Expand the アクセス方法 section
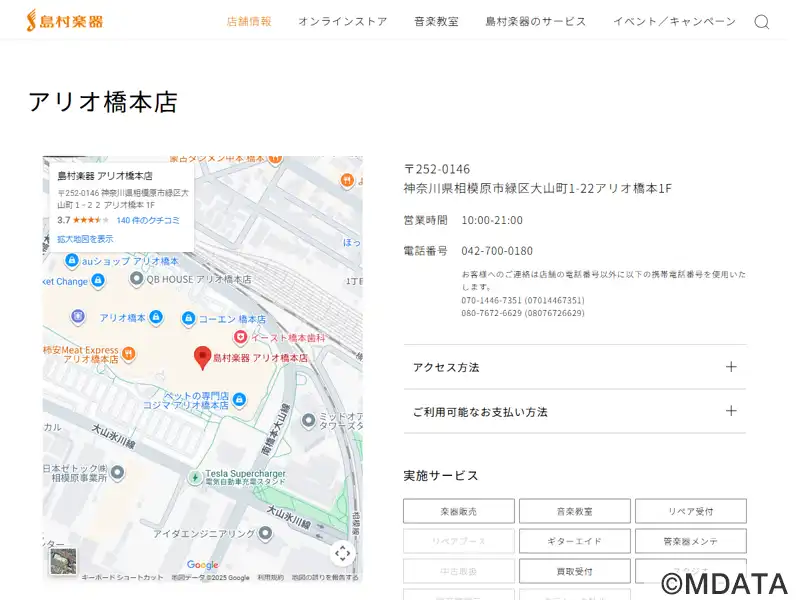Image resolution: width=800 pixels, height=600 pixels. (574, 367)
